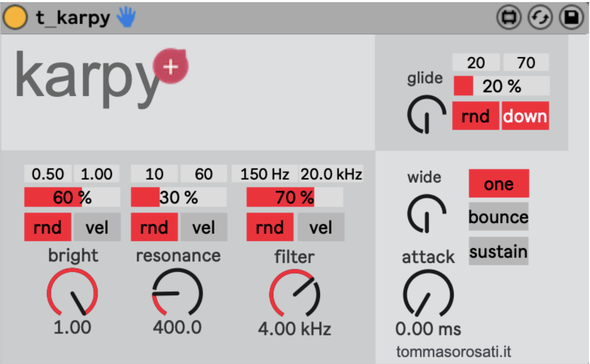Toggle the glide down button
590x364 pixels.
[525, 116]
